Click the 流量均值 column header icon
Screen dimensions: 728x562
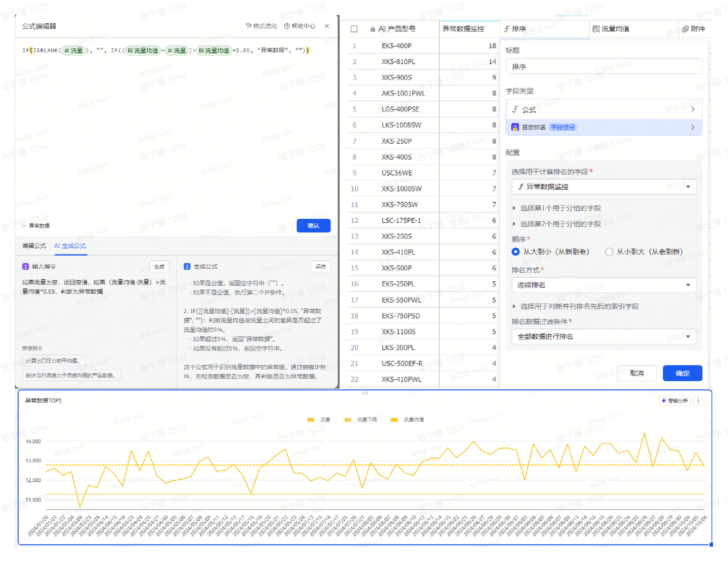click(596, 29)
